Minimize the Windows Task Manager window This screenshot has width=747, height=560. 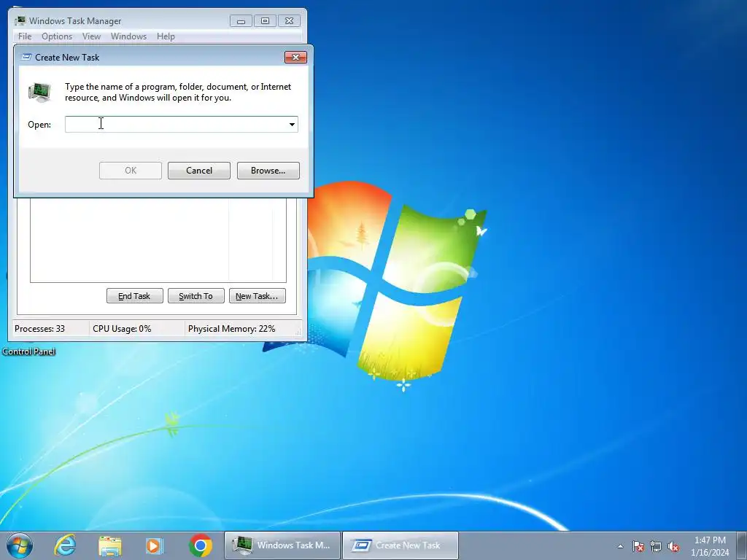[241, 21]
